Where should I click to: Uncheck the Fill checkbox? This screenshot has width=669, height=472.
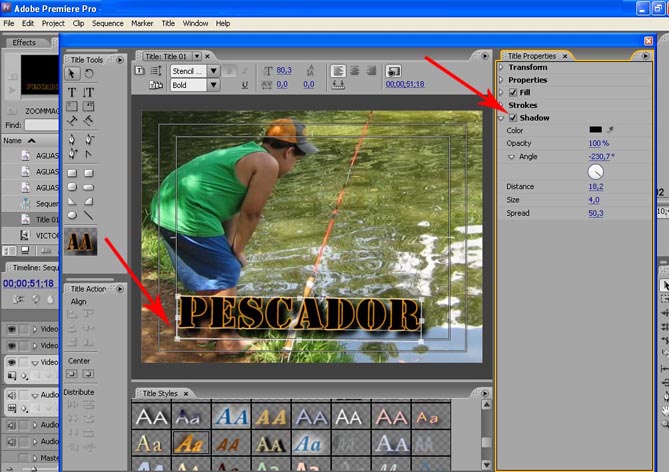click(513, 92)
